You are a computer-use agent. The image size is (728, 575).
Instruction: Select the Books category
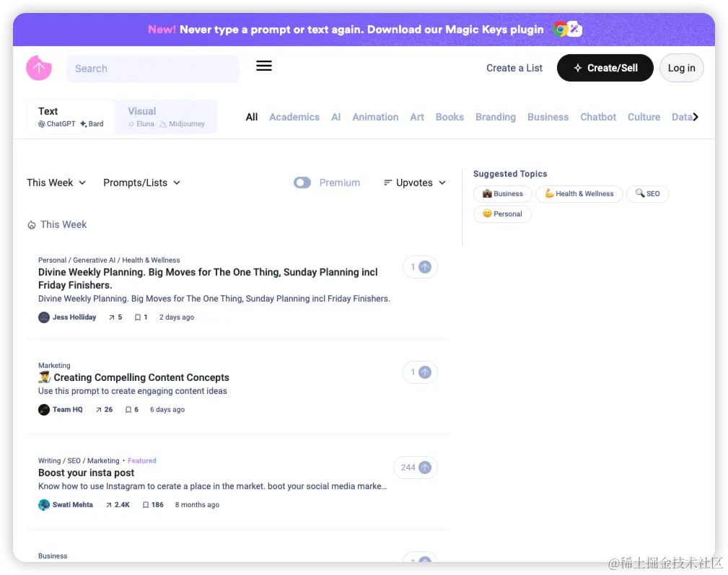[x=449, y=117]
